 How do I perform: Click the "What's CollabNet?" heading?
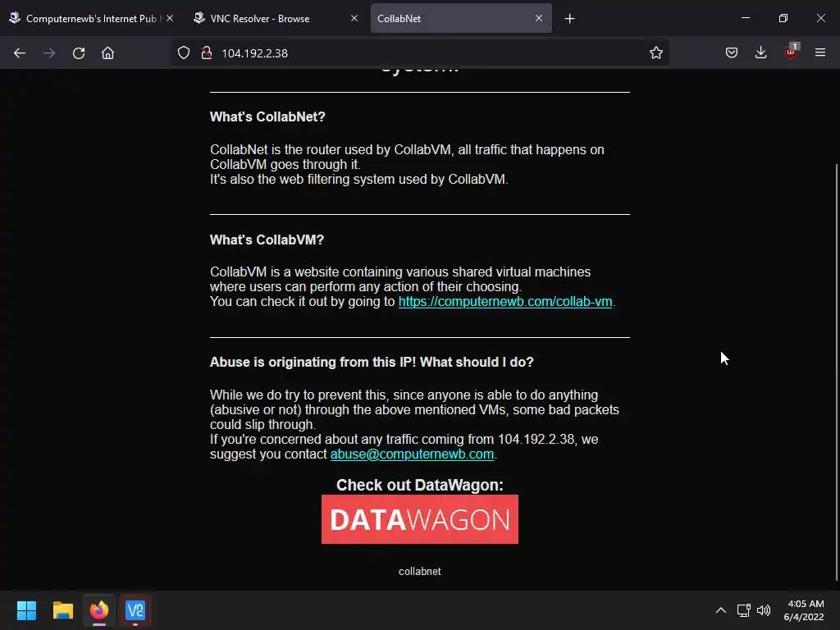click(x=267, y=116)
